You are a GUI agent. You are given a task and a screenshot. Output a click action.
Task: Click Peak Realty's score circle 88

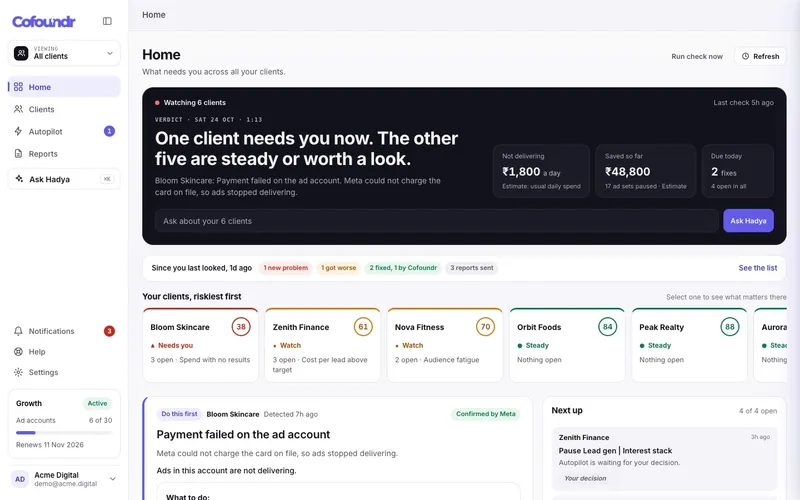click(730, 327)
